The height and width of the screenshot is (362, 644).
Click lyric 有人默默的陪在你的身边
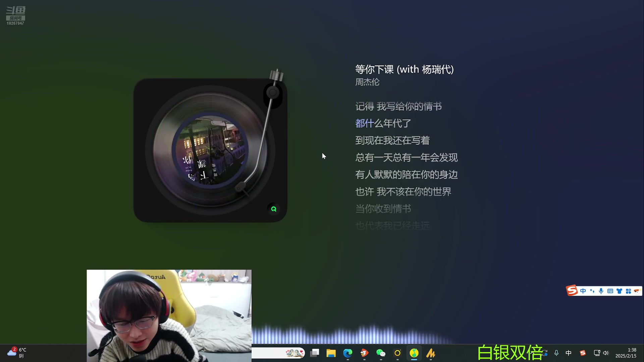coord(407,175)
